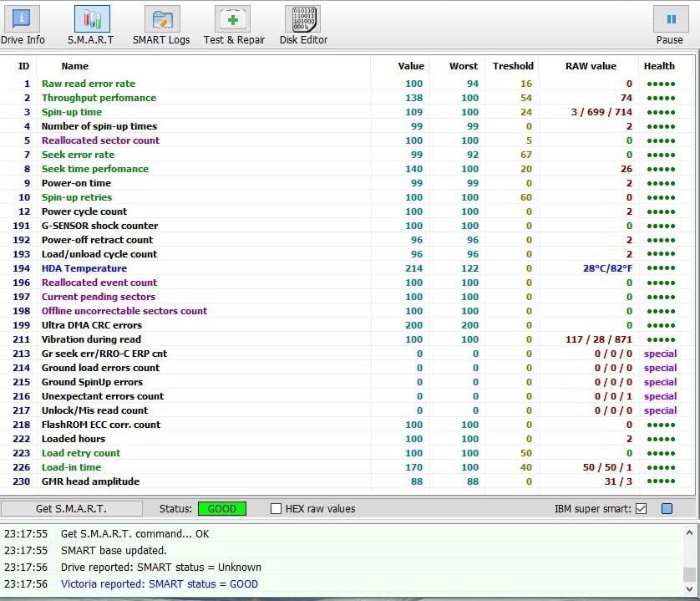Select the Throughput perfomance attribute
Viewport: 700px width, 601px height.
point(348,98)
